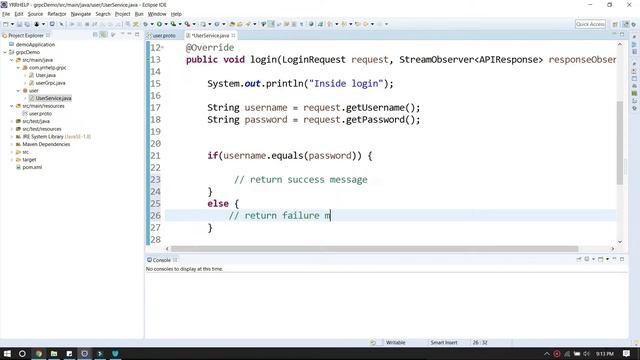The image size is (640, 360).
Task: Collapse the grpcDemo project node
Action: [x=5, y=52]
